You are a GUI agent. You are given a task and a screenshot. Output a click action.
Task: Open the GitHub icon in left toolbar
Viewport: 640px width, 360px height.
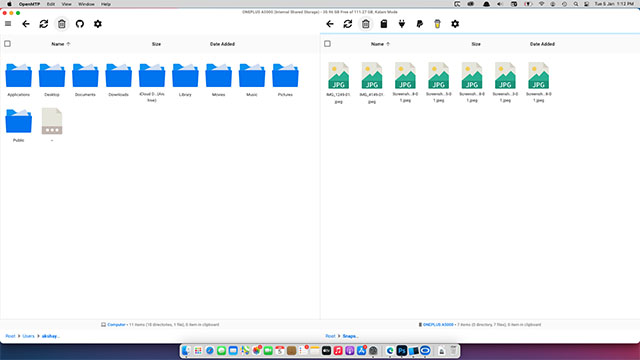[x=80, y=24]
